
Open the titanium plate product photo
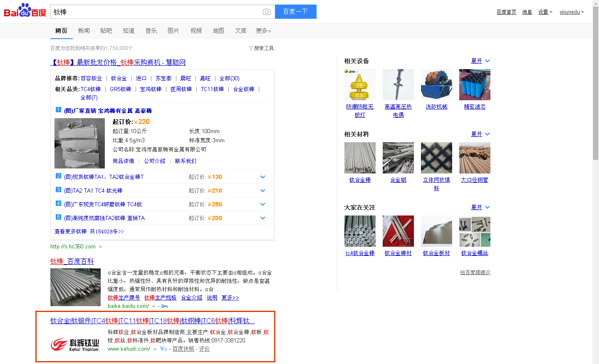[x=79, y=143]
